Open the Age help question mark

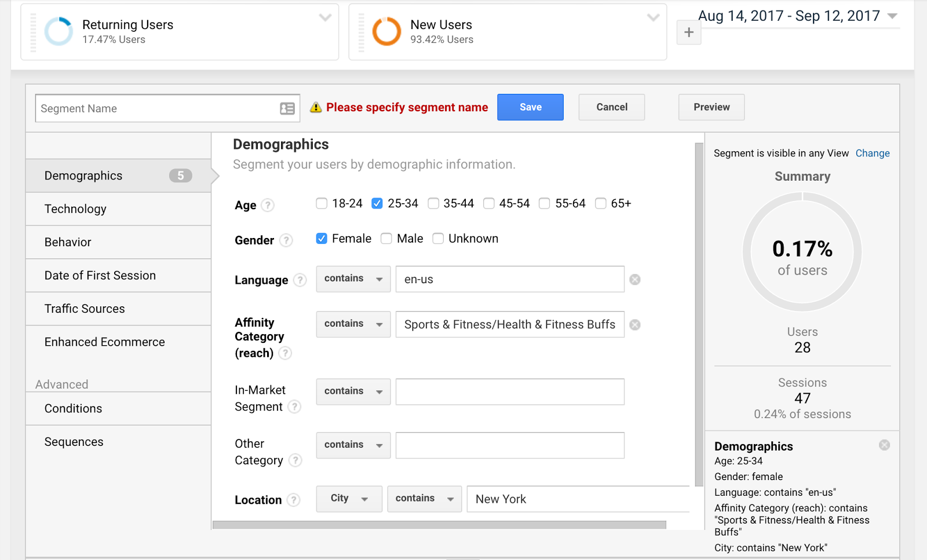(267, 205)
